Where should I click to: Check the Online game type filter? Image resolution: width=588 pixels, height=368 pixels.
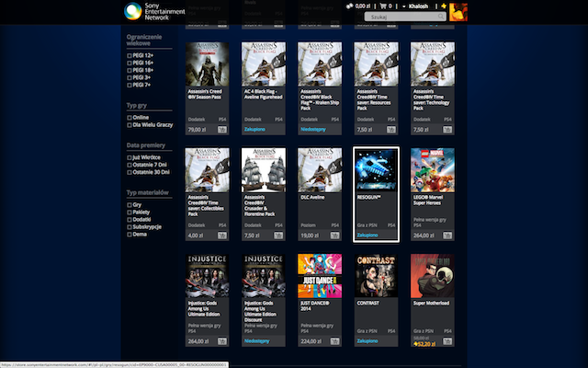pos(130,118)
